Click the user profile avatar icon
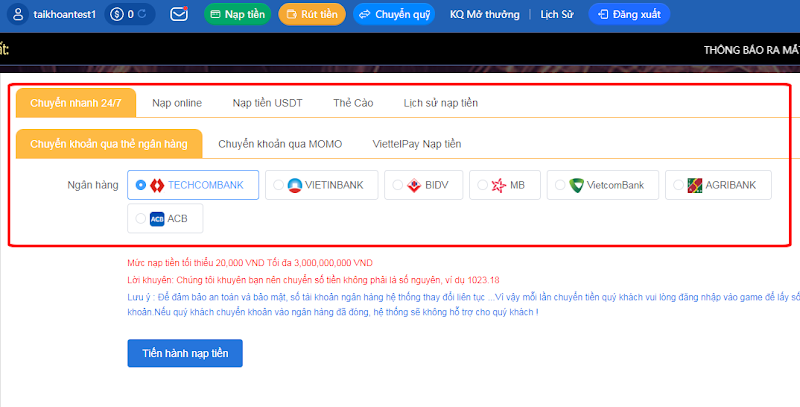The image size is (800, 407). (18, 14)
